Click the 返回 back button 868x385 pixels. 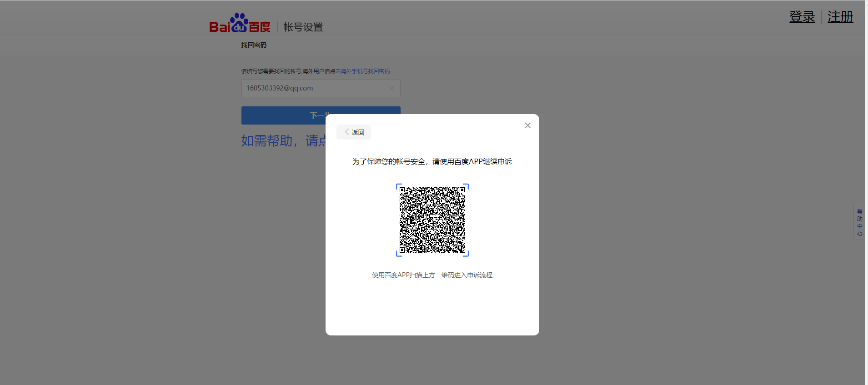pos(354,132)
